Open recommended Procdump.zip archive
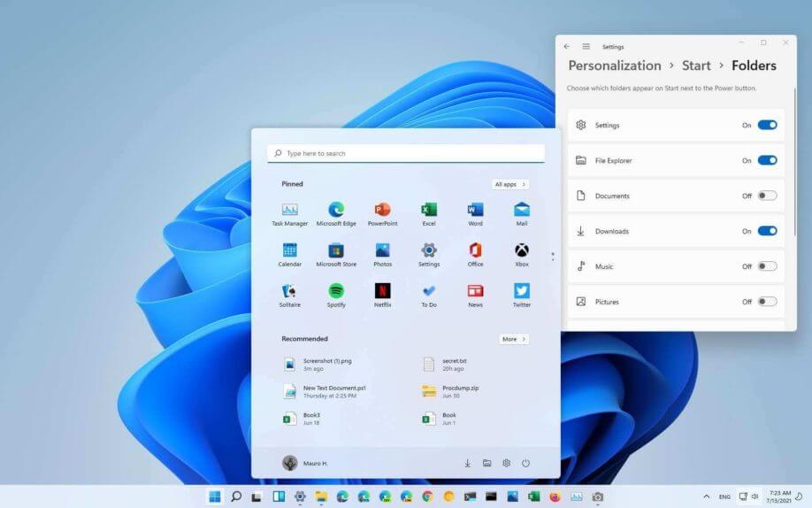The image size is (812, 508). pyautogui.click(x=449, y=391)
